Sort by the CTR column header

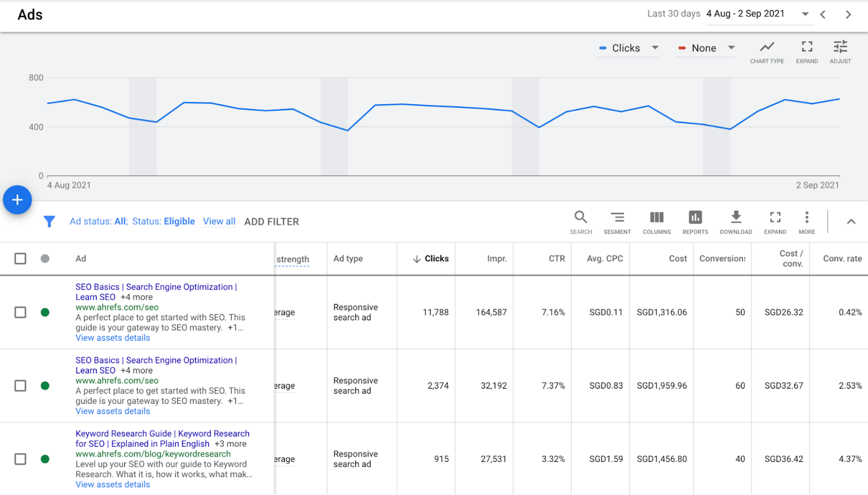[x=556, y=259]
